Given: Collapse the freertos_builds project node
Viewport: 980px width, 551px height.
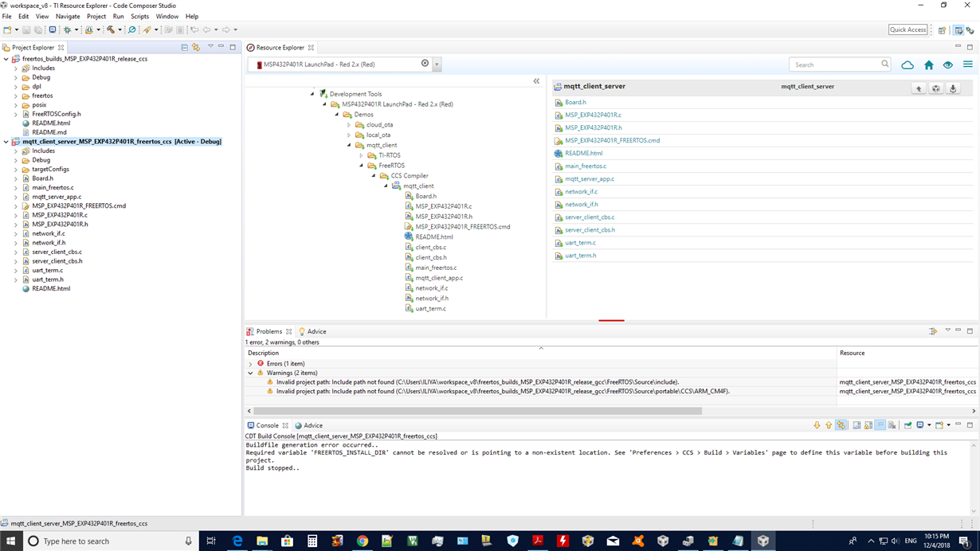Looking at the screenshot, I should click(6, 59).
